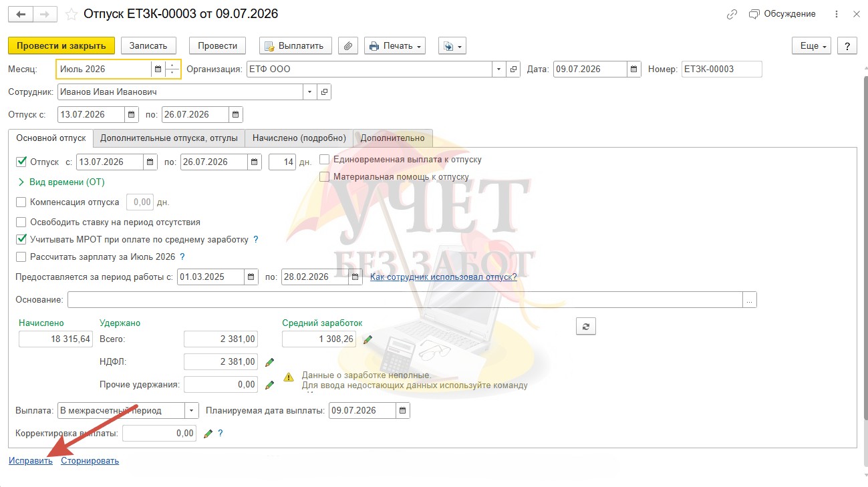Switch to Начислено (подробно) tab

pyautogui.click(x=299, y=138)
